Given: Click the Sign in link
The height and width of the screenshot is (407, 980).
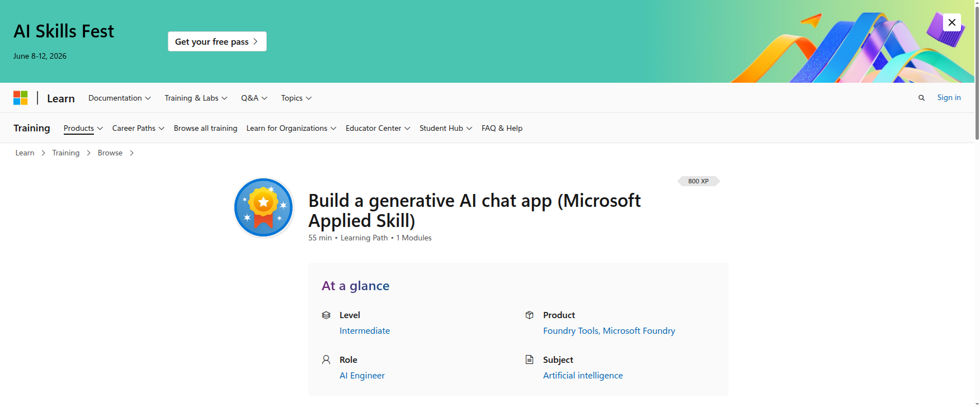Looking at the screenshot, I should pos(949,97).
